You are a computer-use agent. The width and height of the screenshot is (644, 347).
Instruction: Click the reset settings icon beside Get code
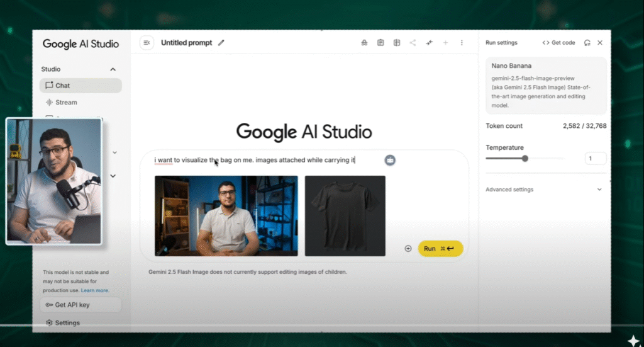[x=587, y=43]
